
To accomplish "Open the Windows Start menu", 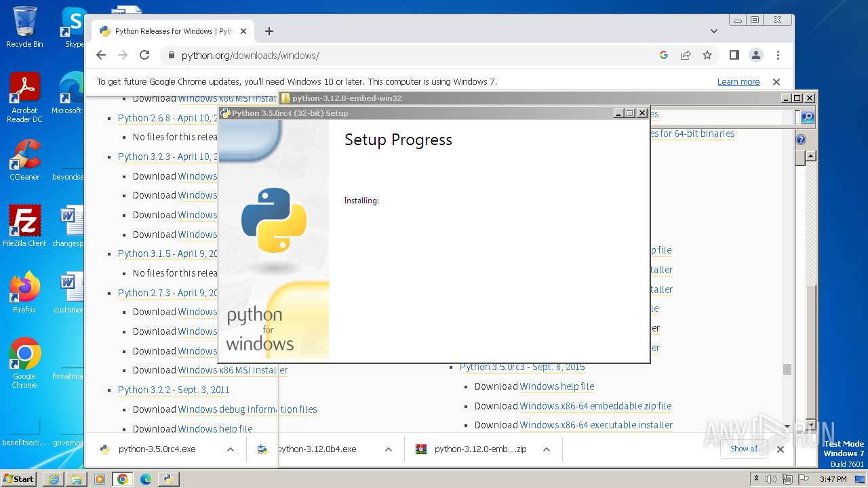I will point(19,479).
